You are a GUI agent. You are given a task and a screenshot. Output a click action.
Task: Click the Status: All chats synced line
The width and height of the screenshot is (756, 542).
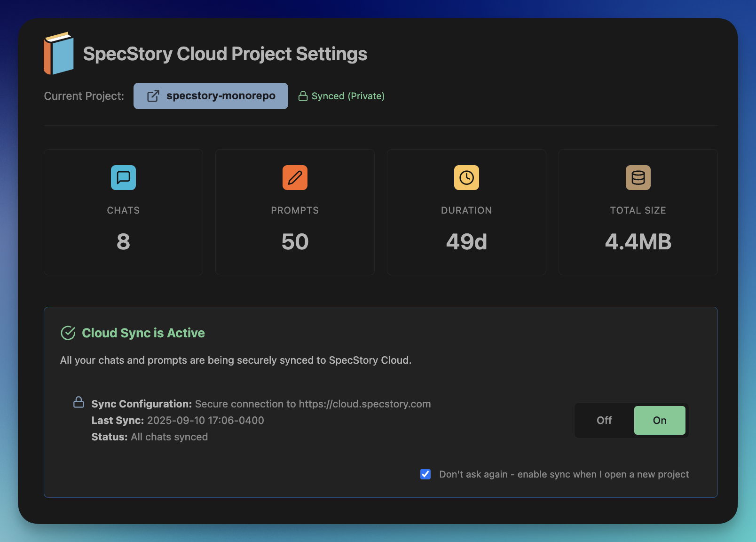click(x=150, y=437)
